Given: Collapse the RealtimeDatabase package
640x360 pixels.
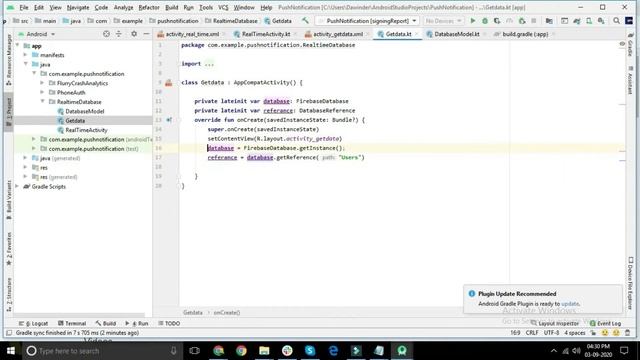Looking at the screenshot, I should [x=42, y=102].
